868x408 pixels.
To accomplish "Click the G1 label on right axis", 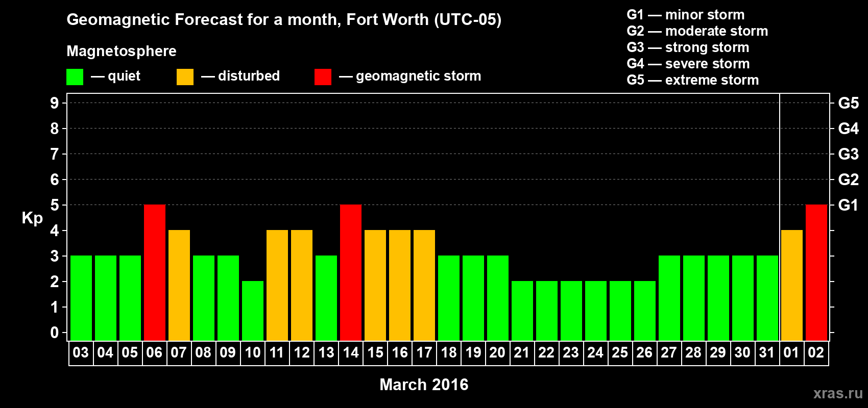I will point(848,205).
